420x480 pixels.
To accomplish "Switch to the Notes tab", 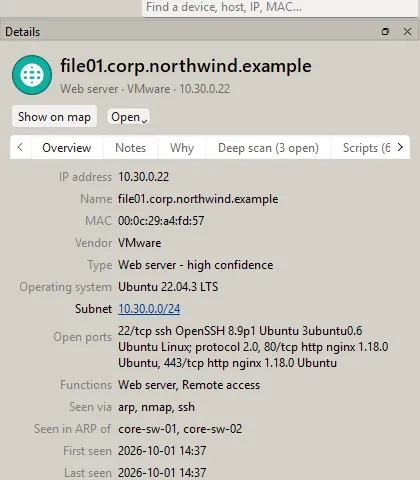I will point(131,148).
